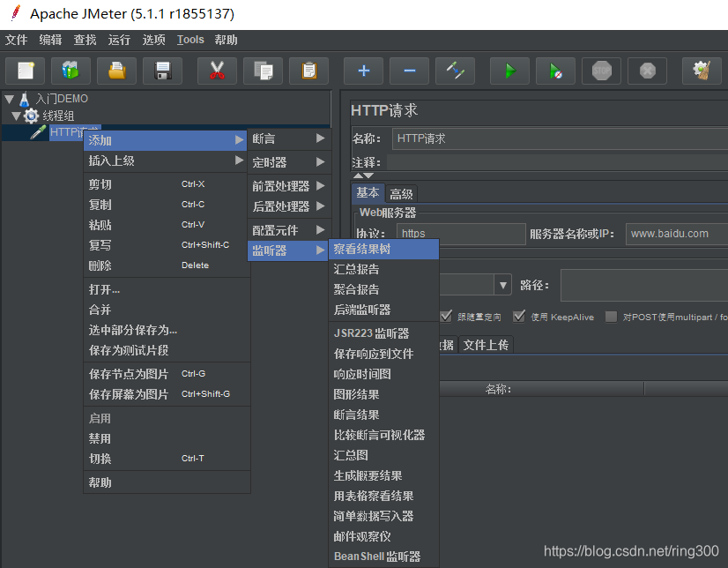Click the Open file folder icon
Viewport: 728px width, 568px height.
pyautogui.click(x=116, y=71)
